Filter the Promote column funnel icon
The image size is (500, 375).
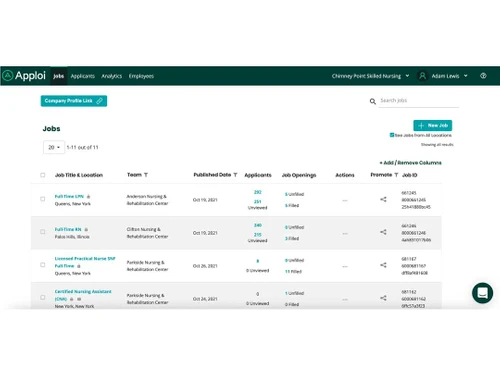coord(396,175)
